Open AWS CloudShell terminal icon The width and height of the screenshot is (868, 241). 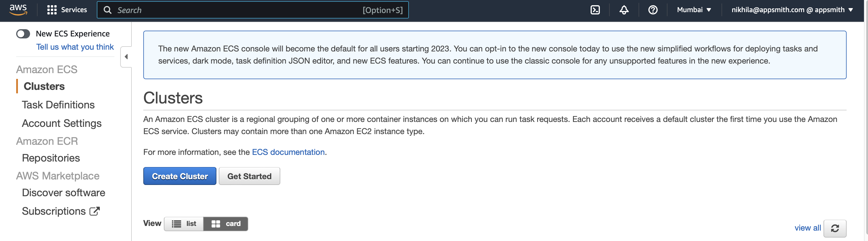(x=595, y=10)
